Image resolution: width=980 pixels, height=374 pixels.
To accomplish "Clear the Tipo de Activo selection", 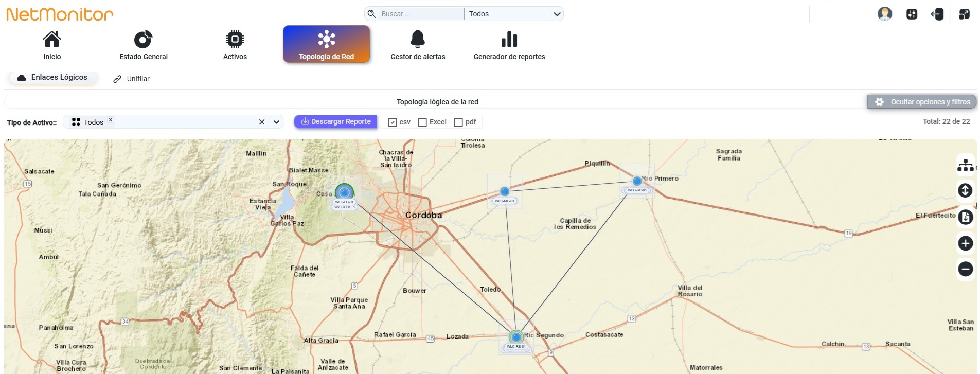I will [x=262, y=122].
